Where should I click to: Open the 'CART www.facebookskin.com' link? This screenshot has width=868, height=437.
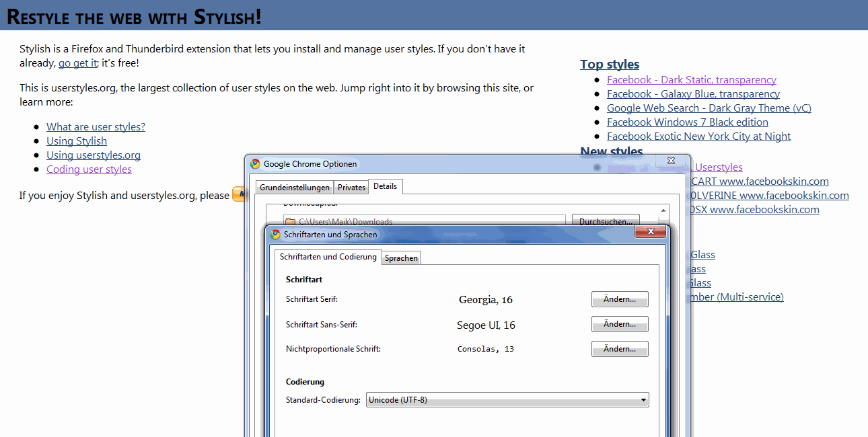pyautogui.click(x=760, y=181)
